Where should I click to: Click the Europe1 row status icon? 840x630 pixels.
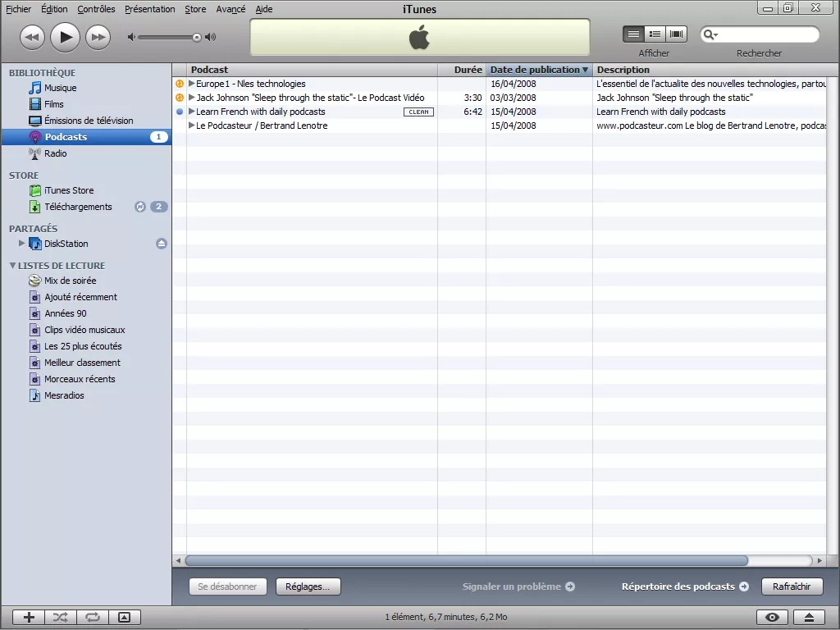point(180,84)
